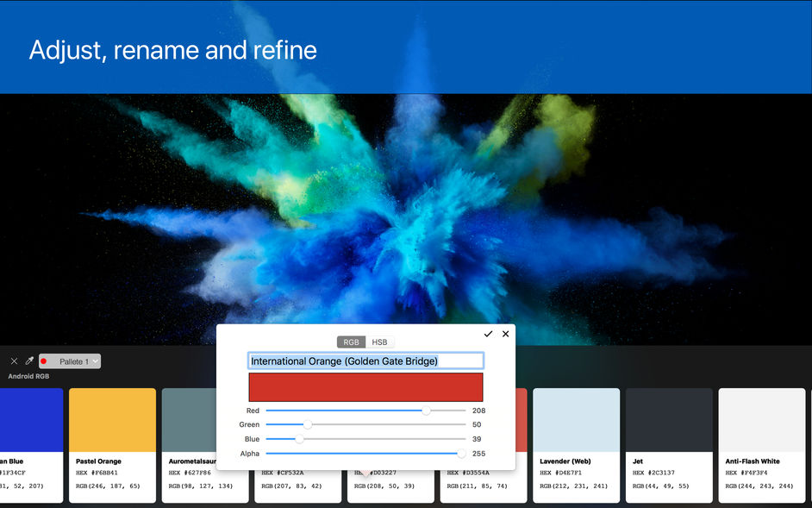Click the Jet RGB(44, 49, 55) value
The width and height of the screenshot is (812, 508).
(662, 486)
